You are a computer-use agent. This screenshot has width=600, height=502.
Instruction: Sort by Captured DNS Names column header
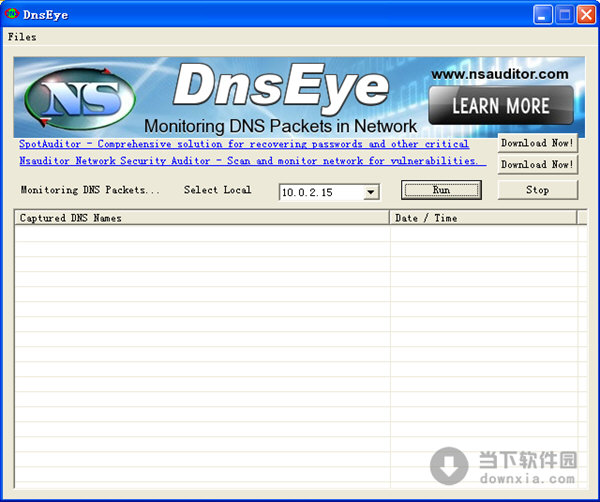(201, 217)
